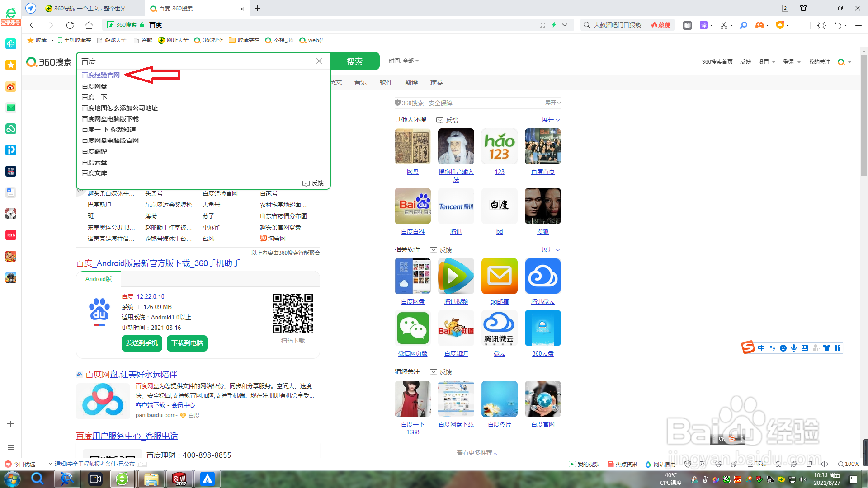The height and width of the screenshot is (488, 868).
Task: Collapse recommendations via 查看更多推荐
Action: point(477,453)
